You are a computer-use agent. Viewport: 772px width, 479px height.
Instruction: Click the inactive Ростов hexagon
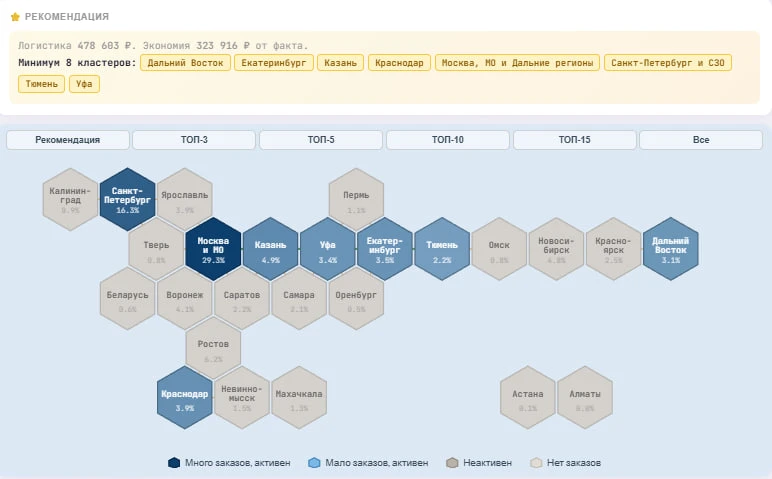click(213, 347)
